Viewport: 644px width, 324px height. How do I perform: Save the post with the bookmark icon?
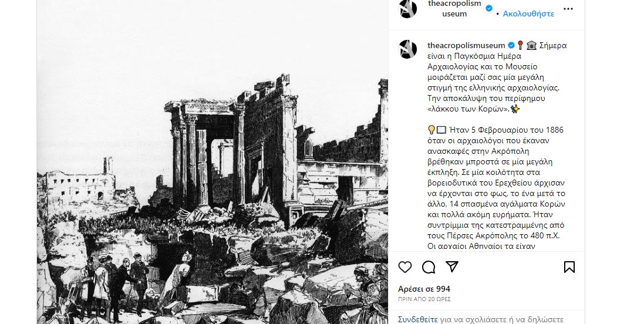click(x=569, y=267)
